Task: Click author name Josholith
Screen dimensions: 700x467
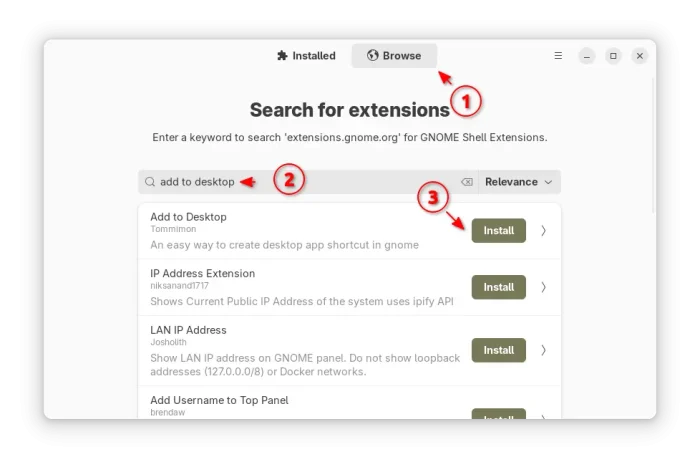Action: [x=168, y=342]
